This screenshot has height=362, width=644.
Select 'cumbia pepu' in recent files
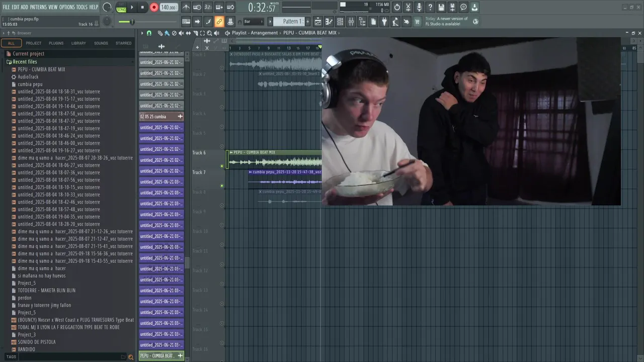(30, 84)
